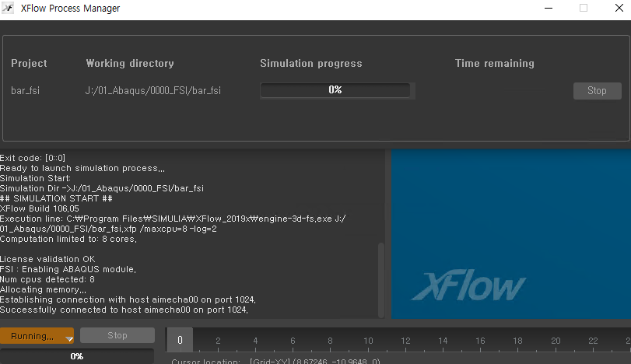631x364 pixels.
Task: Jump to timeline frame 12
Action: (405, 341)
